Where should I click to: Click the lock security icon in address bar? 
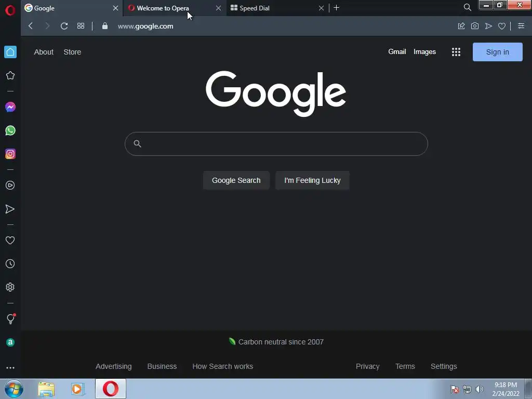pyautogui.click(x=105, y=26)
